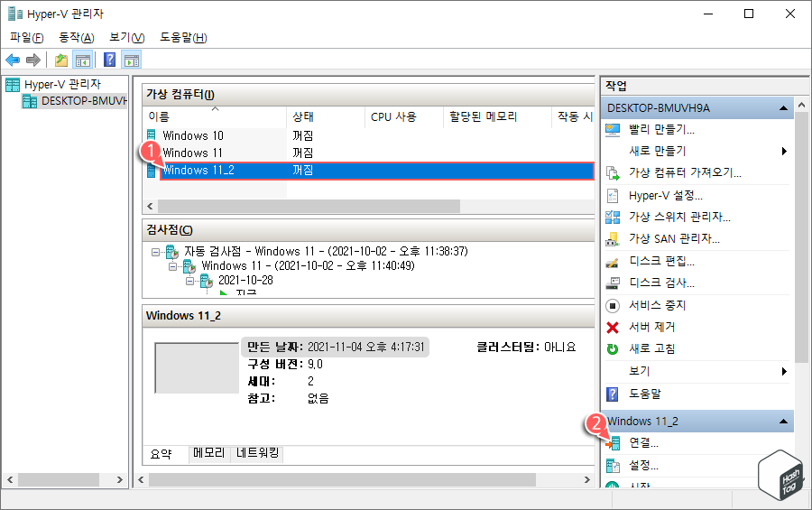This screenshot has width=812, height=510.
Task: Click the 도움말 help icon in actions pane
Action: [x=612, y=394]
